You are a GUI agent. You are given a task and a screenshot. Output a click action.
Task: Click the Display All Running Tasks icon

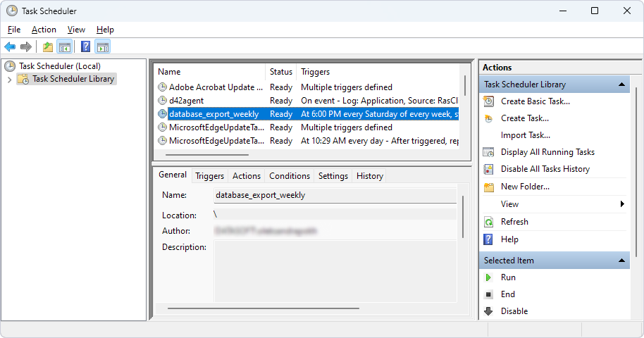[488, 152]
